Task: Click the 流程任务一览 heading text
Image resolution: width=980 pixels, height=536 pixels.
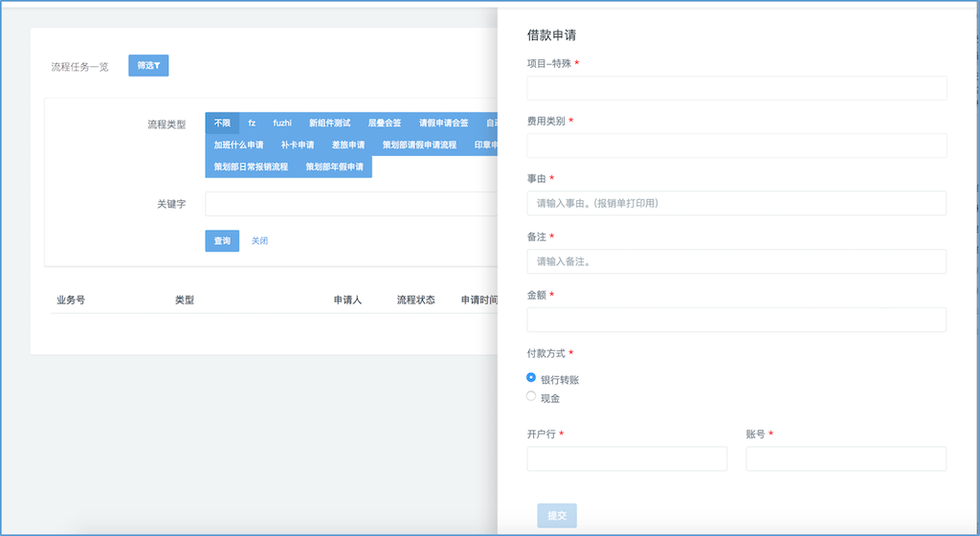Action: pyautogui.click(x=79, y=66)
